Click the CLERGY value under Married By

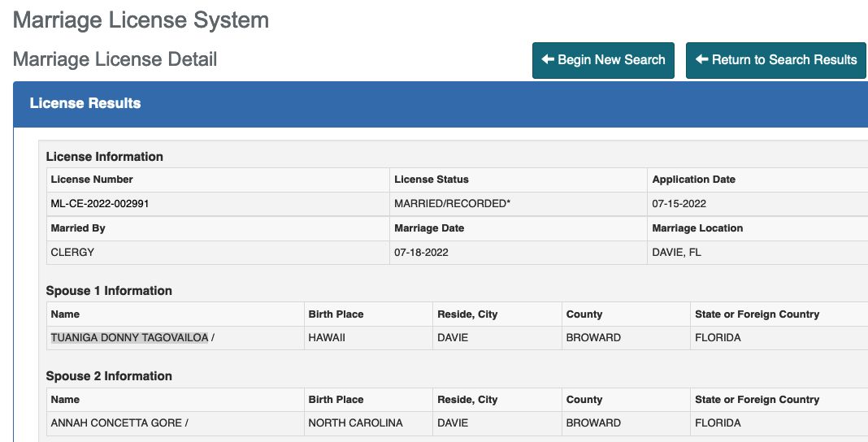click(x=72, y=253)
